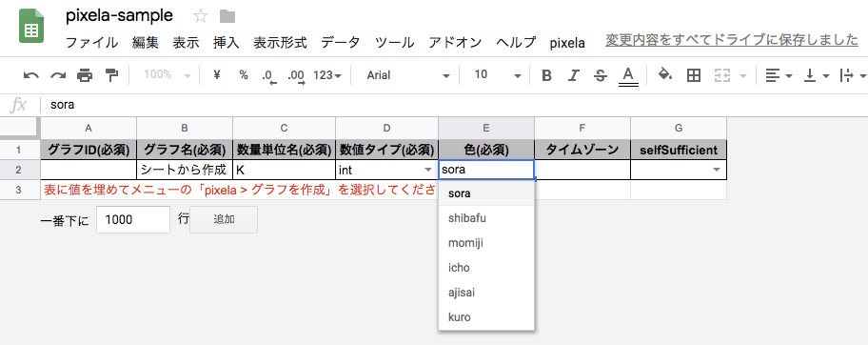
Task: Click cell グラフID(必須)
Action: coord(89,150)
